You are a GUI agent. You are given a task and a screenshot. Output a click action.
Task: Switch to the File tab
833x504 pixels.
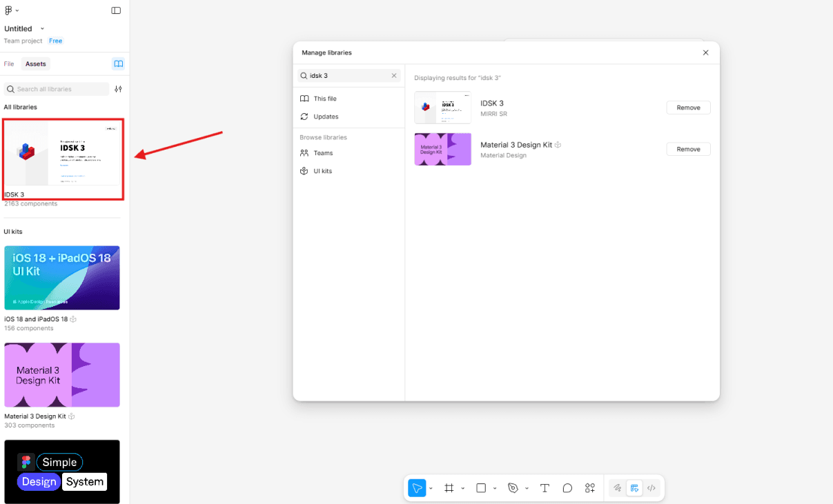9,64
